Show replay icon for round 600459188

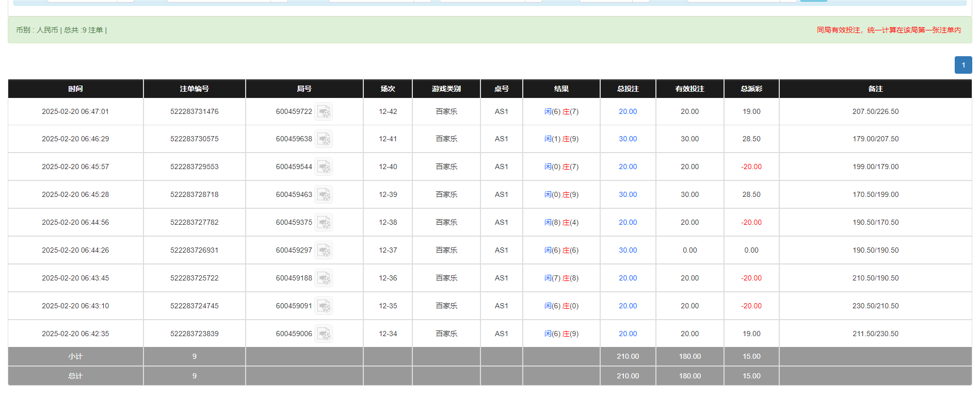click(324, 278)
